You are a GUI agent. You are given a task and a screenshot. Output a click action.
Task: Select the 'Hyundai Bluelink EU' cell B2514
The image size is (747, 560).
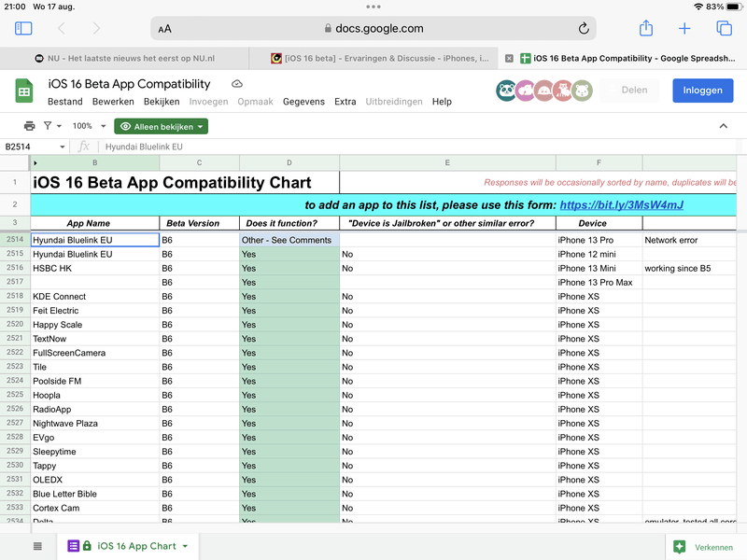95,240
